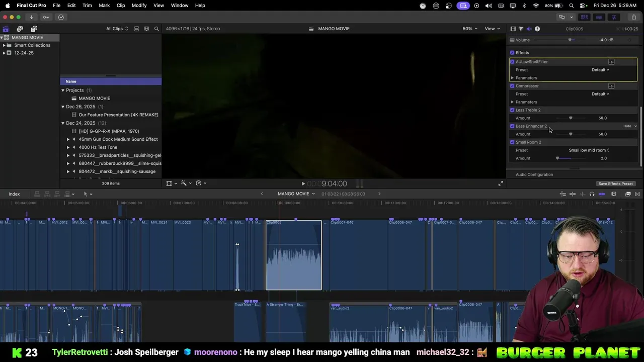This screenshot has height=362, width=644.
Task: Uncheck the Small Room 2 effect
Action: point(512,142)
